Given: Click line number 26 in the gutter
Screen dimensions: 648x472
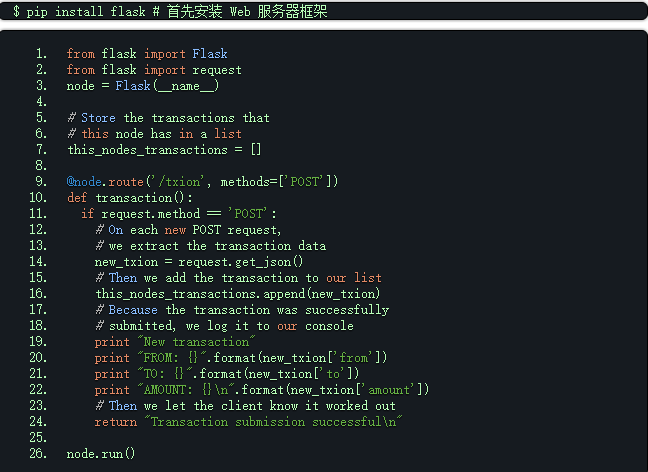Looking at the screenshot, I should click(38, 454).
